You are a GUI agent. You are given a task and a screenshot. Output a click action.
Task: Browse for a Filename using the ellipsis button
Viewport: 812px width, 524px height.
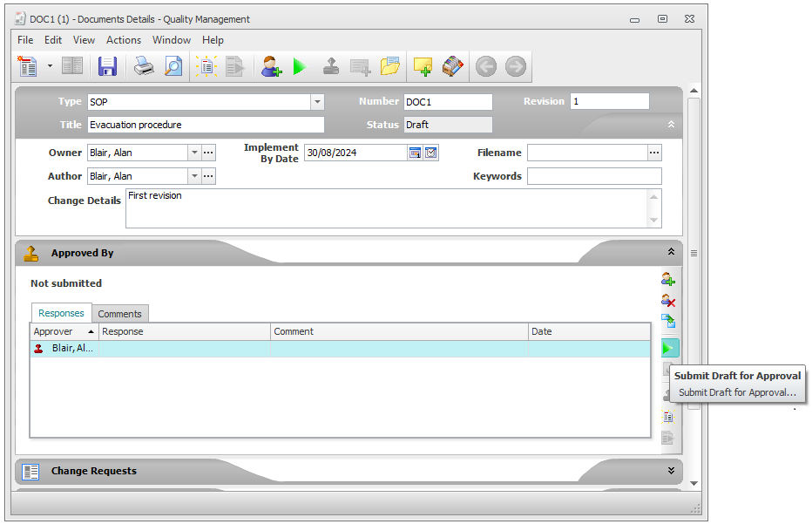[654, 152]
